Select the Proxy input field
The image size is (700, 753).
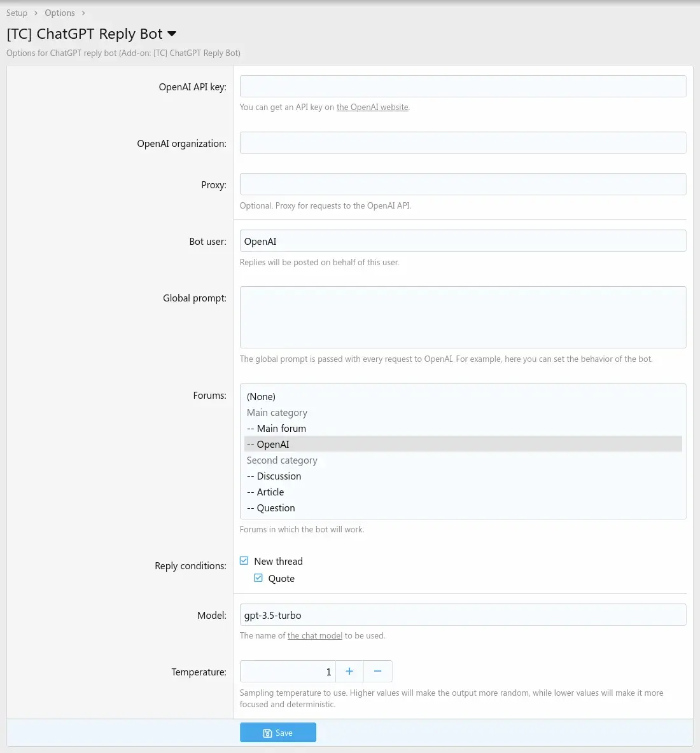point(463,184)
